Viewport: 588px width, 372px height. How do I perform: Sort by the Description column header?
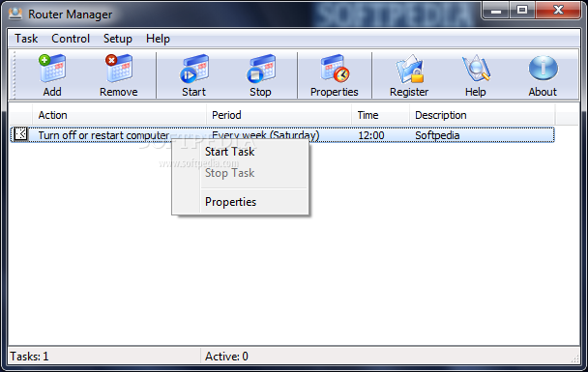(x=483, y=115)
